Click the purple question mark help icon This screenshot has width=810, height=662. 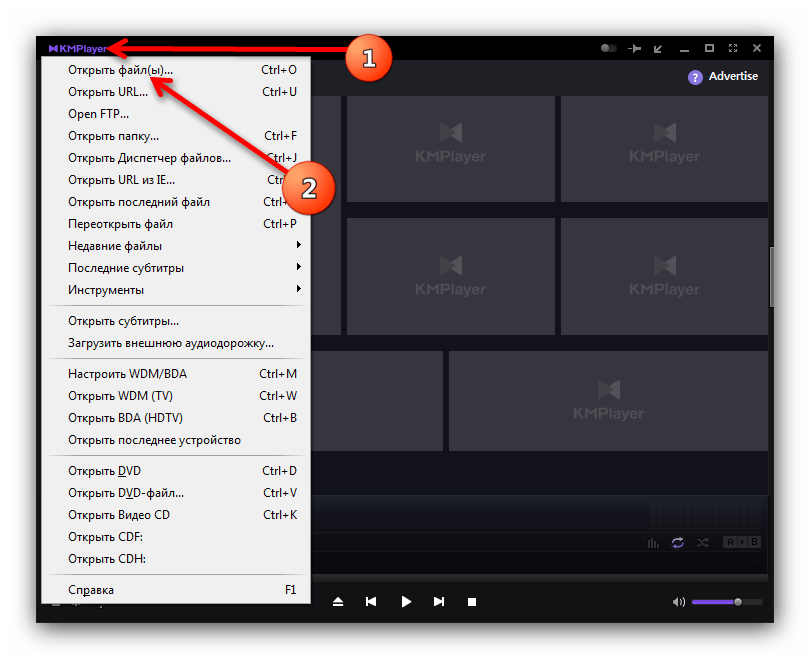[x=695, y=77]
